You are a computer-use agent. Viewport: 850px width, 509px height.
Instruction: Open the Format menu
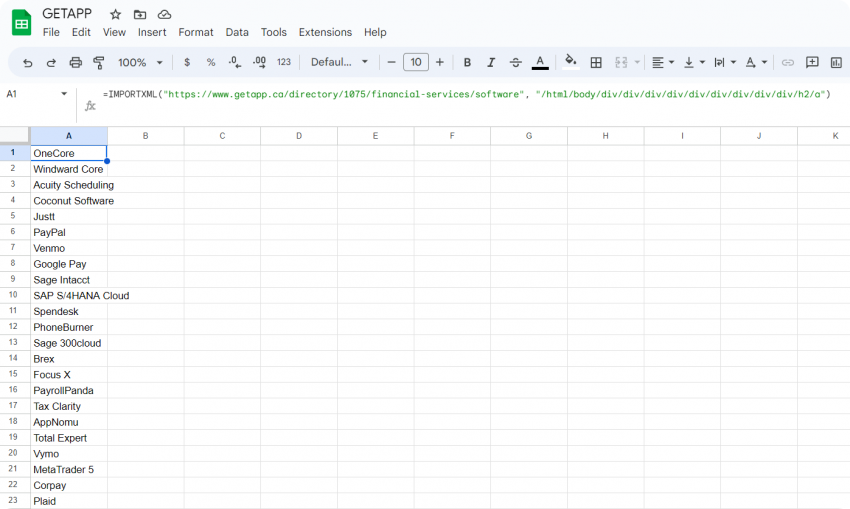tap(196, 33)
